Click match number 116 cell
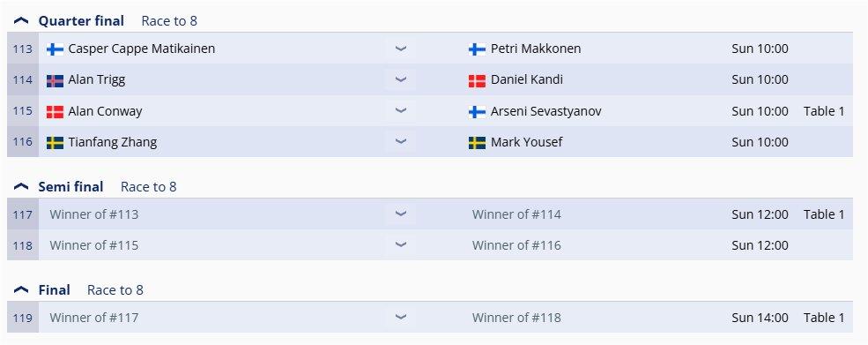The width and height of the screenshot is (868, 345). (23, 142)
